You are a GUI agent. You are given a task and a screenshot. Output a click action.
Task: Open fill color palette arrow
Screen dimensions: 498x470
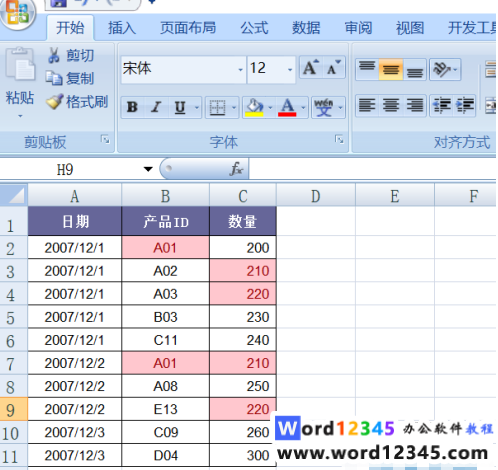(270, 107)
